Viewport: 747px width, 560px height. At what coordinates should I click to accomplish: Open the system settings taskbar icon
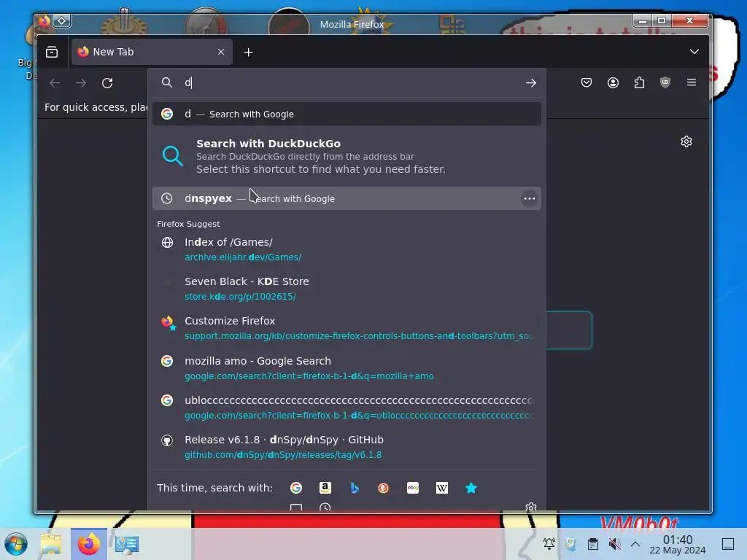pos(127,544)
